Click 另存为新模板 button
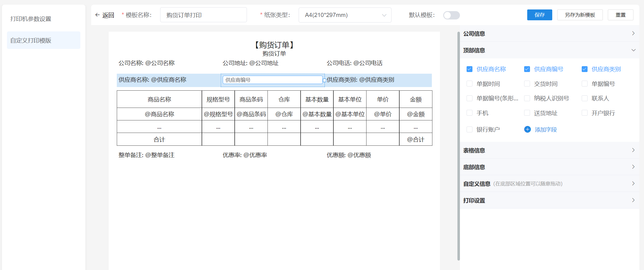Viewport: 644px width, 270px height. pyautogui.click(x=580, y=15)
